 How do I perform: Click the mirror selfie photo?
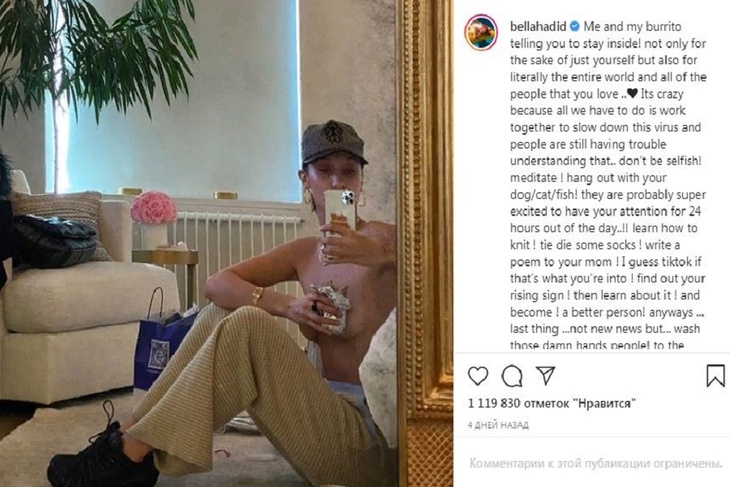(x=227, y=244)
